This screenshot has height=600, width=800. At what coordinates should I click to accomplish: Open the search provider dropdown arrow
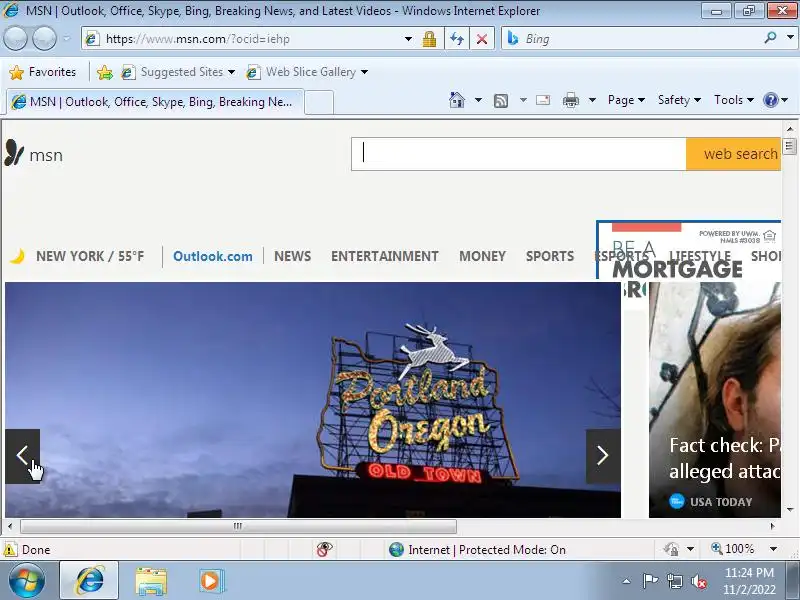point(790,37)
